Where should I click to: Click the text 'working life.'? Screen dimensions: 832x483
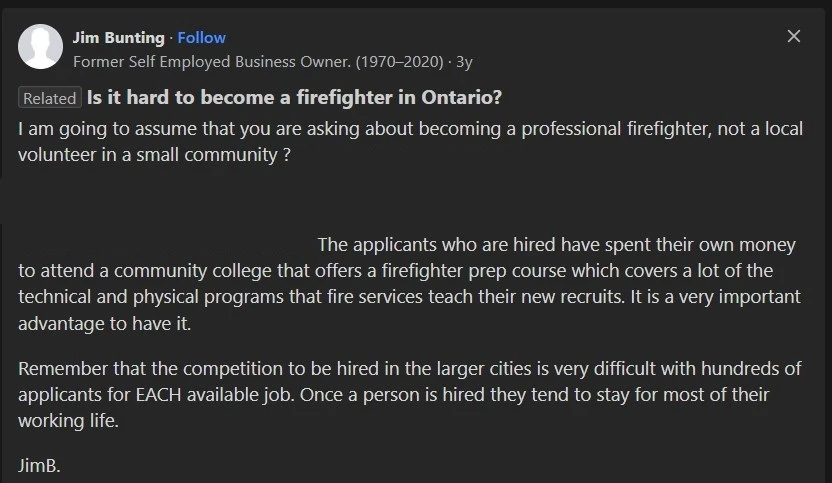(x=68, y=421)
